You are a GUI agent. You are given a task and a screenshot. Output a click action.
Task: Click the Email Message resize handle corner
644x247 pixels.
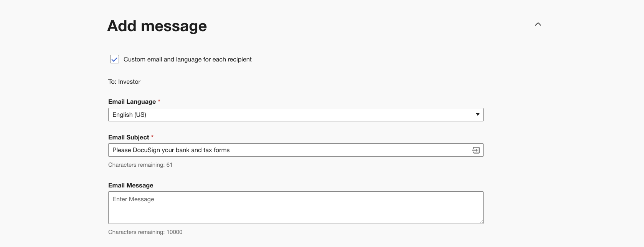481,222
